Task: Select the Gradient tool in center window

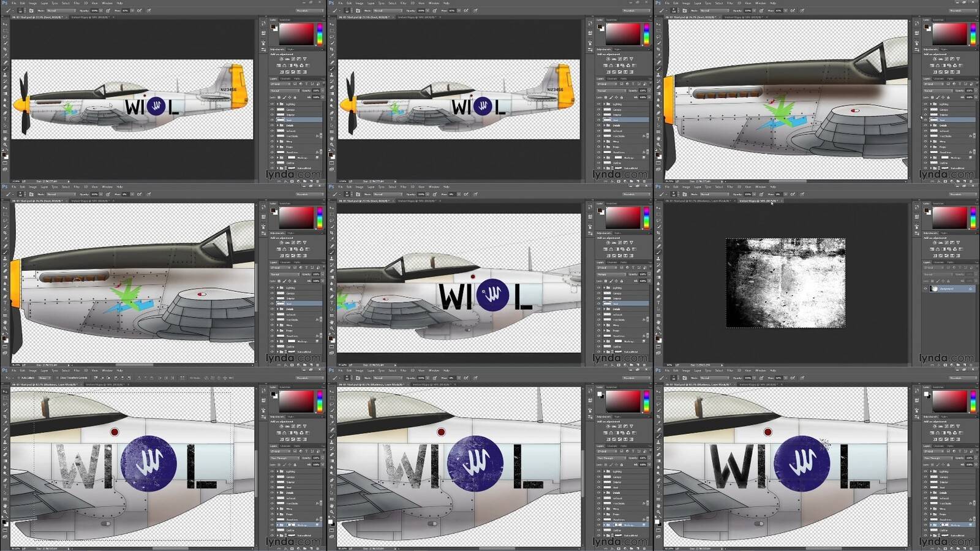Action: point(332,277)
